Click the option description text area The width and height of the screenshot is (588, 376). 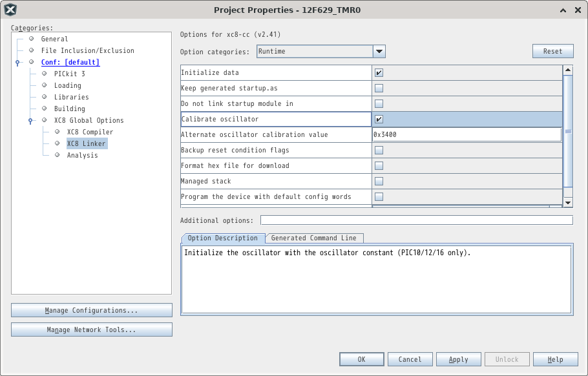click(x=377, y=279)
